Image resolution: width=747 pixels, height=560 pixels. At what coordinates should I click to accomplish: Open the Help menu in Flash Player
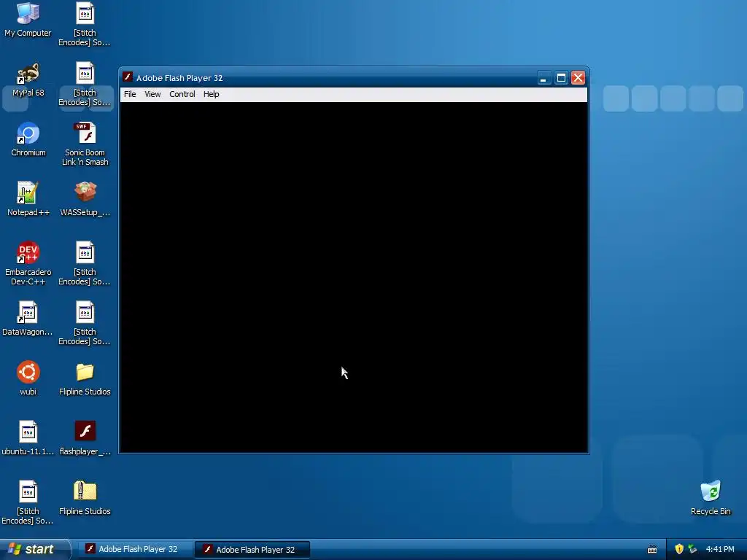point(211,94)
